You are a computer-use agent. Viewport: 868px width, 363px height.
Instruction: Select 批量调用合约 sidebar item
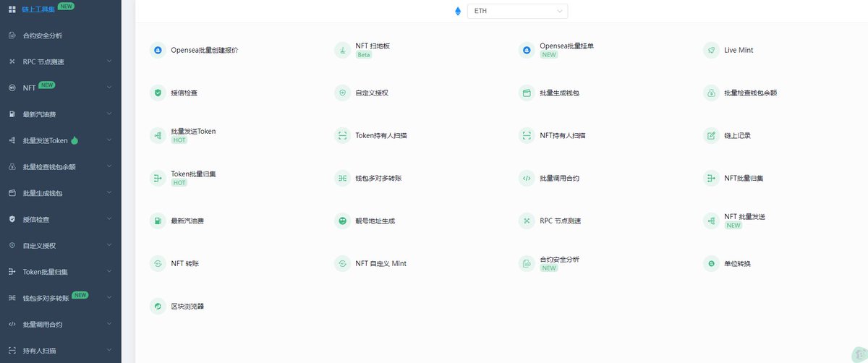[61, 324]
